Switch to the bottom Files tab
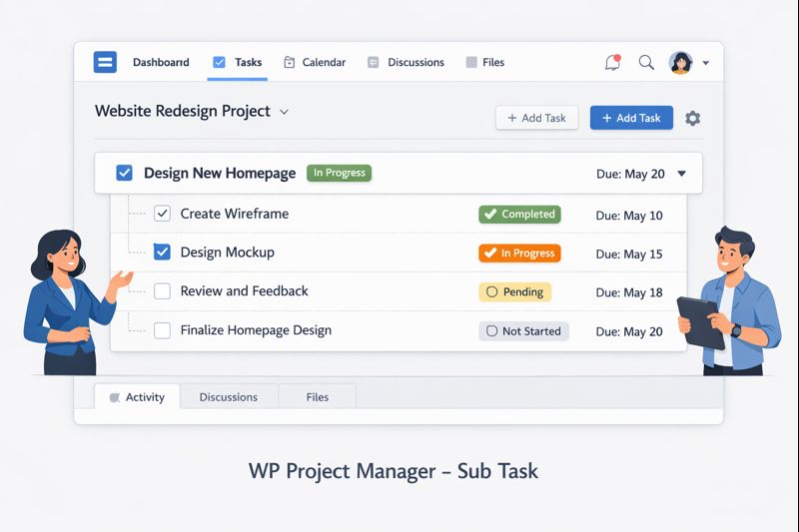Screen dimensions: 799x532 (317, 397)
